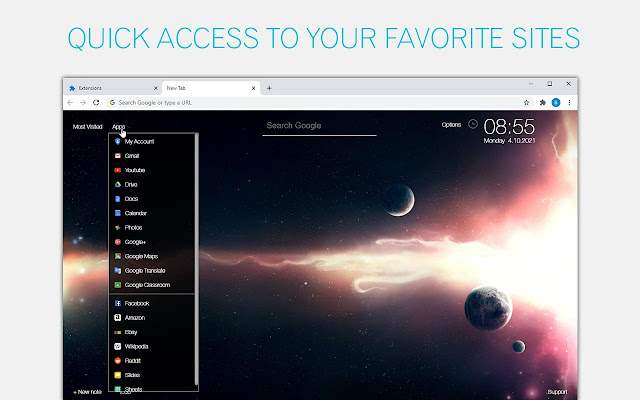Choose Google Translate label in list
The height and width of the screenshot is (400, 640).
pyautogui.click(x=145, y=271)
